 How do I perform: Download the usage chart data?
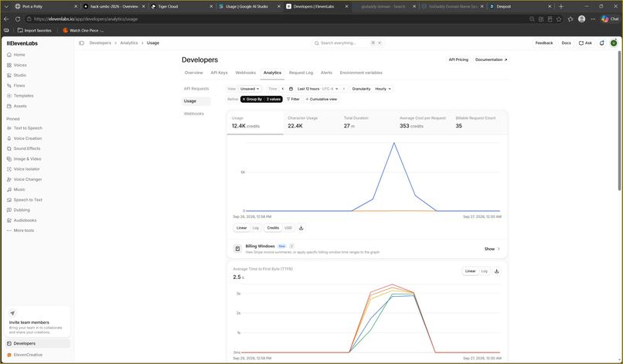[301, 228]
